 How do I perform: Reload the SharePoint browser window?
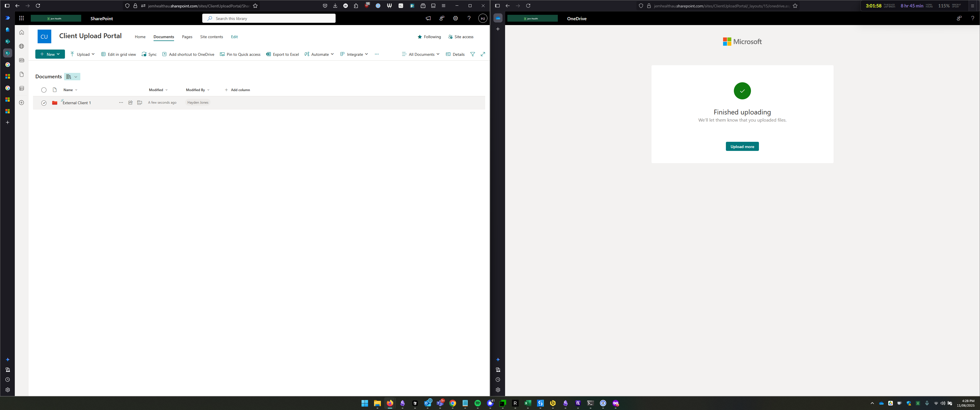(x=38, y=6)
